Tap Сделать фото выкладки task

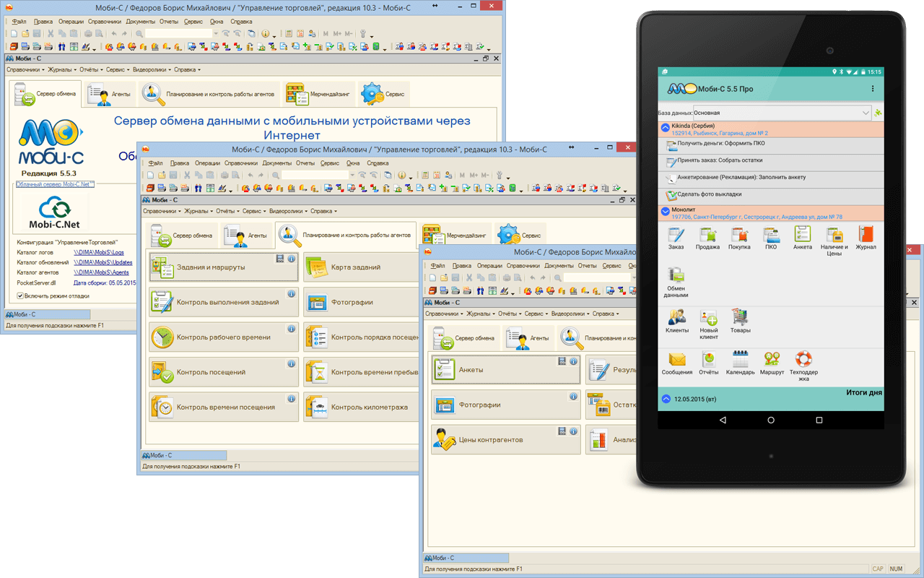[x=770, y=196]
